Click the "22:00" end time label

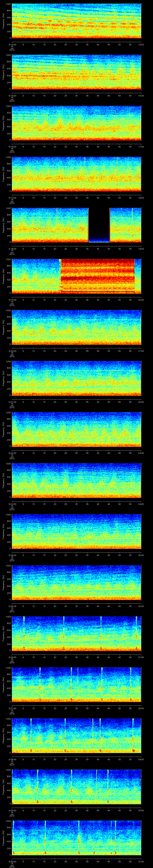[141, 402]
